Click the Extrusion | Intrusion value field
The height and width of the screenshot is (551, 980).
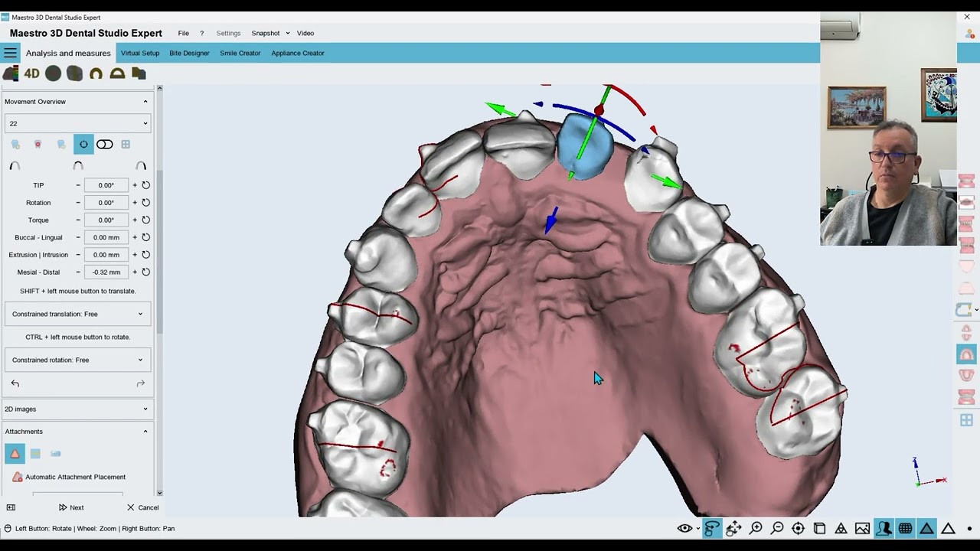[106, 255]
